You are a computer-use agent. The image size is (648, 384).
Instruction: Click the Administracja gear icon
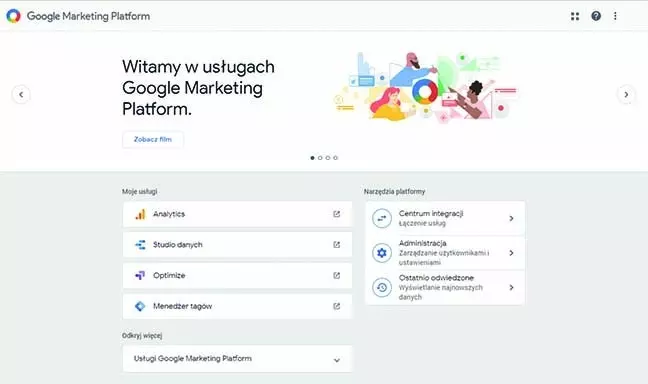382,253
